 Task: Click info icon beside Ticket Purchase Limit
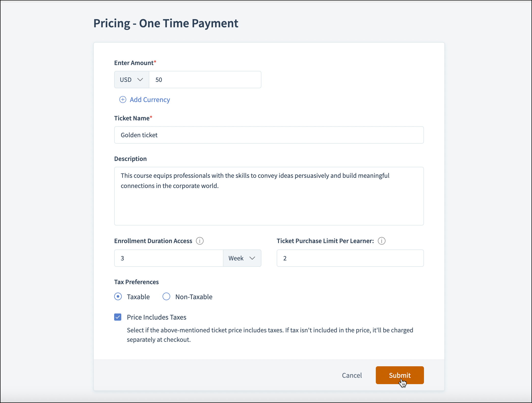pyautogui.click(x=381, y=241)
